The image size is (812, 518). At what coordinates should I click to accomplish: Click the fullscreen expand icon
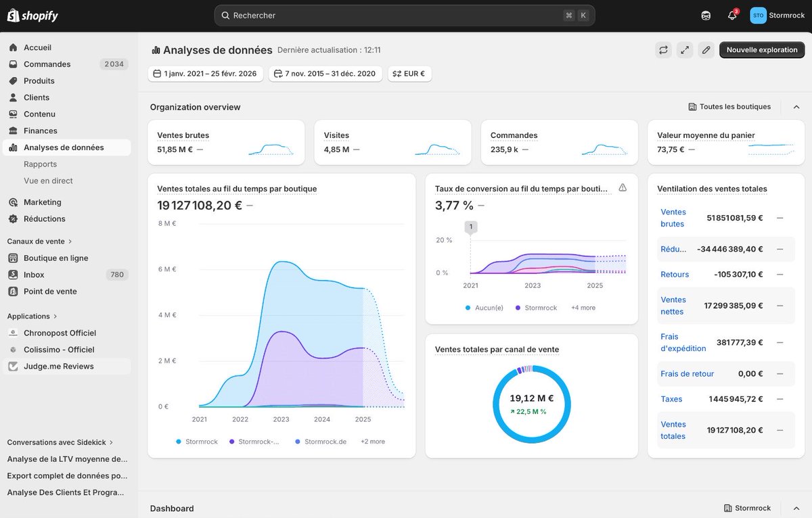685,49
